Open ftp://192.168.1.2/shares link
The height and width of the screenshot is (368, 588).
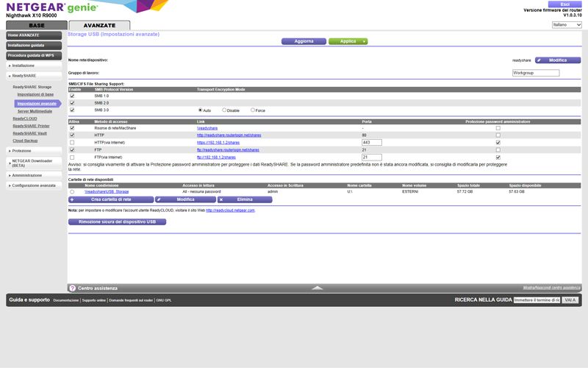pyautogui.click(x=216, y=158)
